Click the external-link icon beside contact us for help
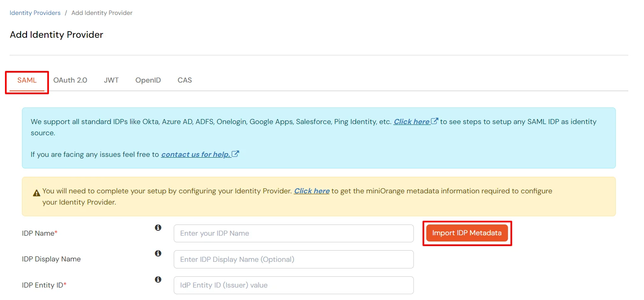 tap(236, 154)
